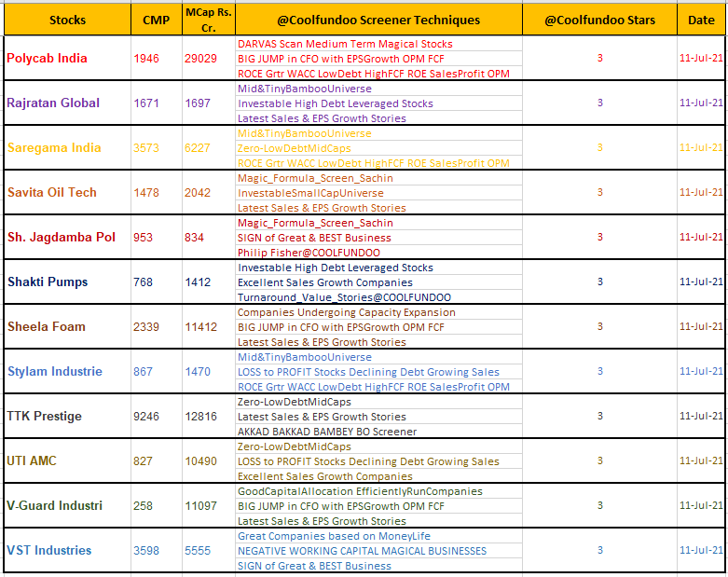Viewport: 728px width, 577px height.
Task: Click the stars value for VST Industries
Action: coord(600,551)
